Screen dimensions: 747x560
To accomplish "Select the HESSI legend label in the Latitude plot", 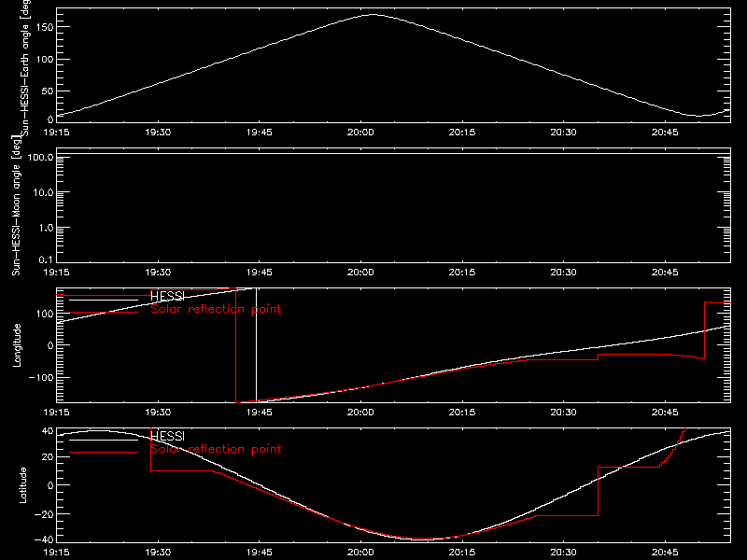I will (167, 436).
